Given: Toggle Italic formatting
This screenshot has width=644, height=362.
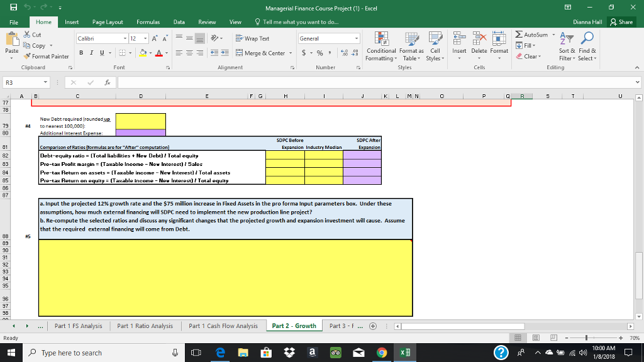Looking at the screenshot, I should (91, 53).
